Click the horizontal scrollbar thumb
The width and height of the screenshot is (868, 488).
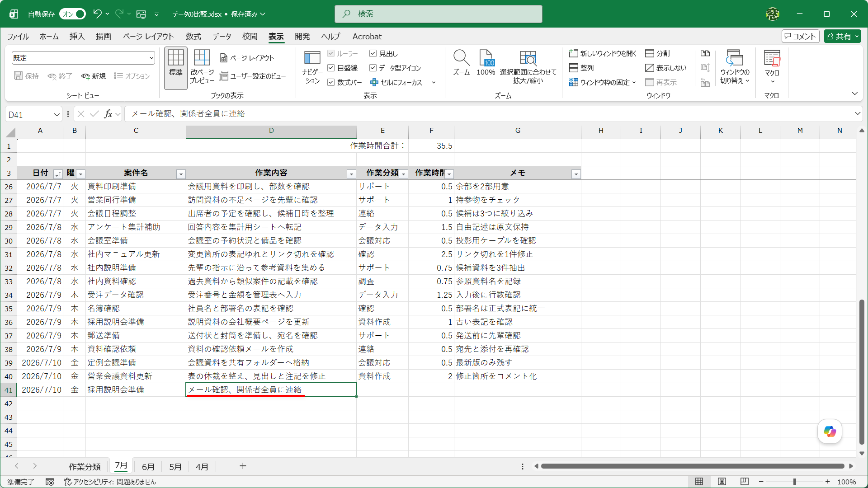click(693, 466)
